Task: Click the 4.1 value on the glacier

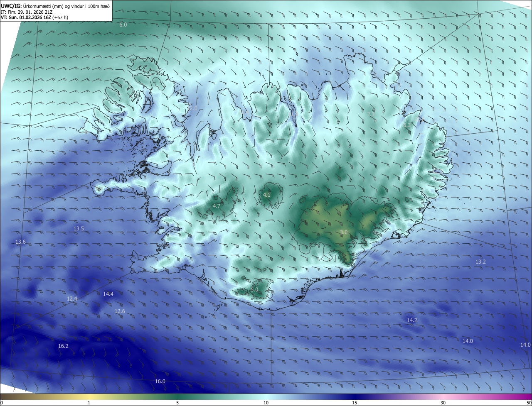Action: [267, 195]
